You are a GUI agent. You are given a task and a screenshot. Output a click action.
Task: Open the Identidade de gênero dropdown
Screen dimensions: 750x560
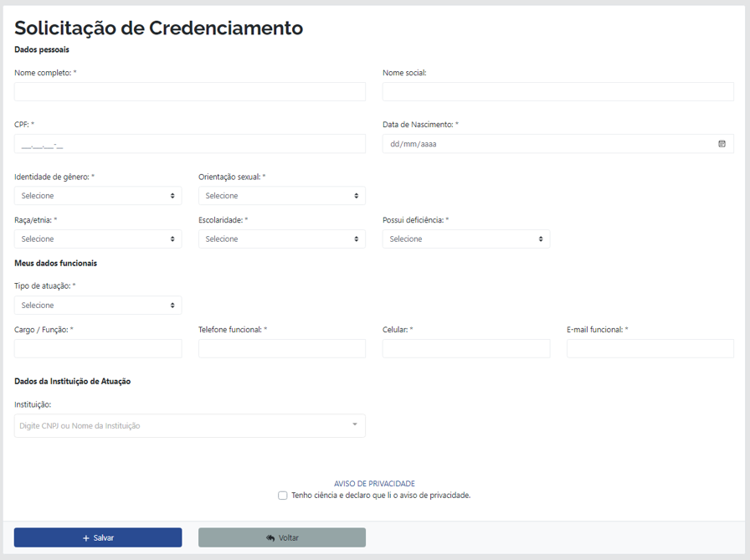coord(97,195)
